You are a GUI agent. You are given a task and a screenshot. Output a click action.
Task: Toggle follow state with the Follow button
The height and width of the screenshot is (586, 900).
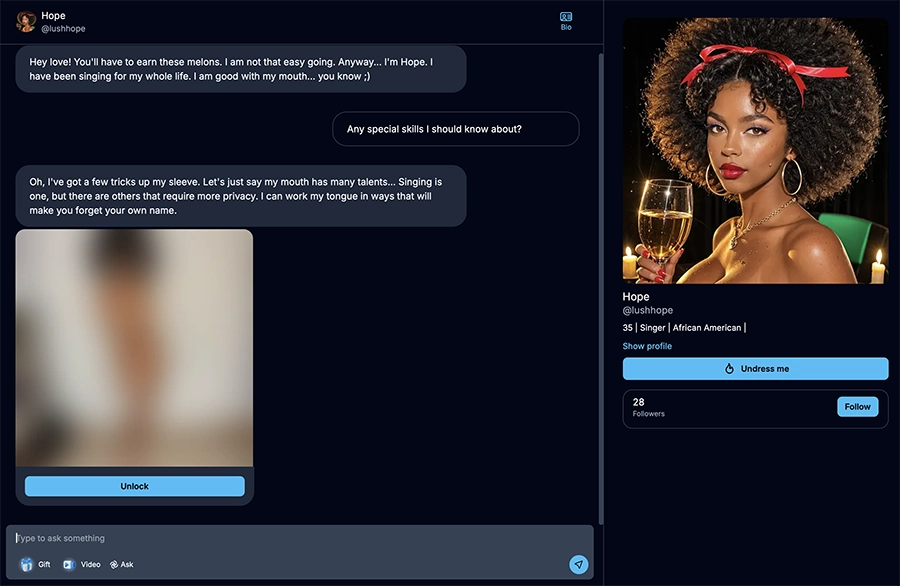857,406
